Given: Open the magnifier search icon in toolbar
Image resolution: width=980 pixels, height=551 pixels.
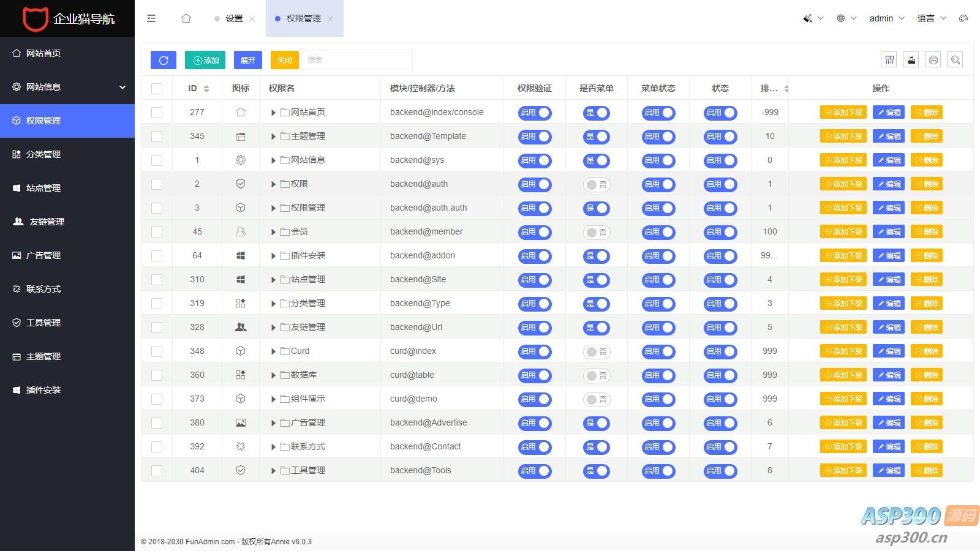Looking at the screenshot, I should pos(955,59).
